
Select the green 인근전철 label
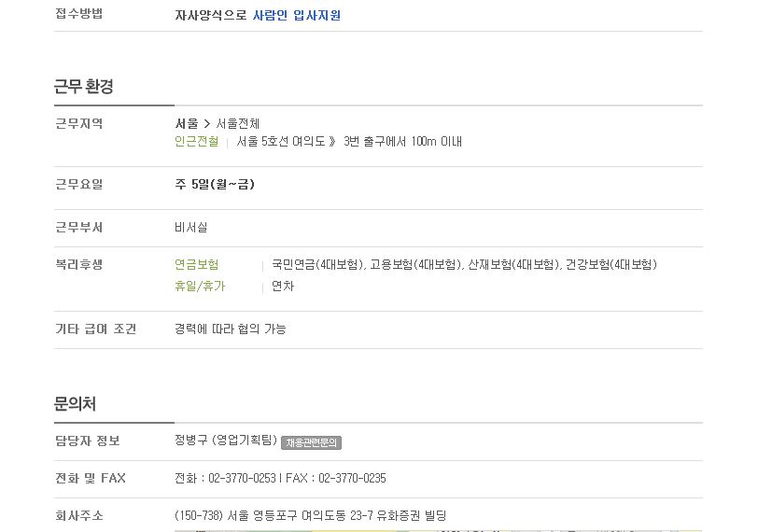coord(196,142)
